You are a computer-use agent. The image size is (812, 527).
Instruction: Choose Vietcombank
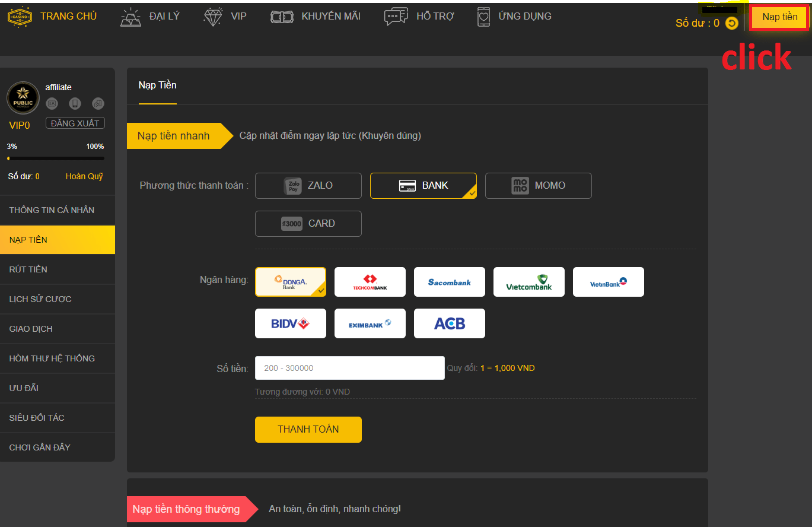click(529, 282)
